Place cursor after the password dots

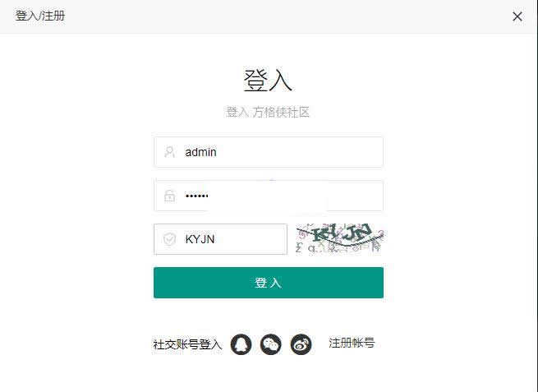209,196
